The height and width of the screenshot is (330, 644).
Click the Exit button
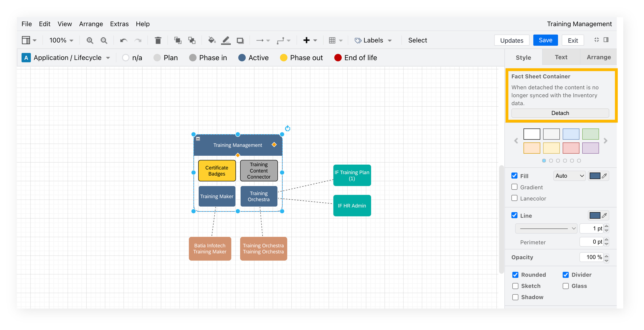[x=572, y=40]
